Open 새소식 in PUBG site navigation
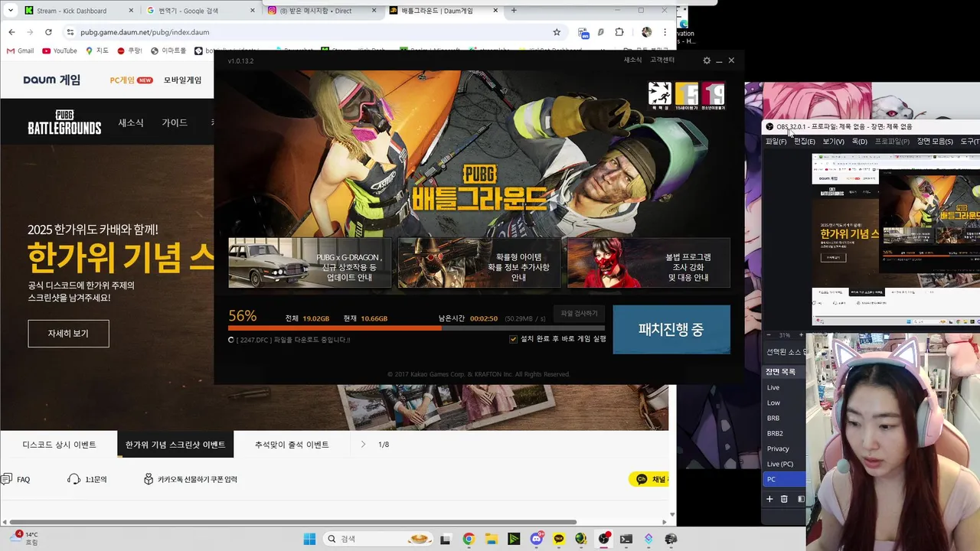 [131, 122]
